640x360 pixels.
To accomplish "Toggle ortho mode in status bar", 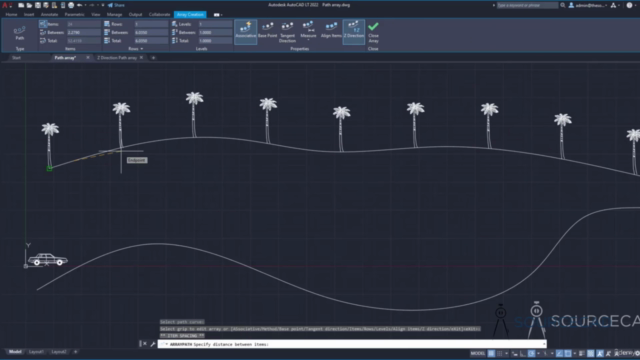I will [523, 353].
